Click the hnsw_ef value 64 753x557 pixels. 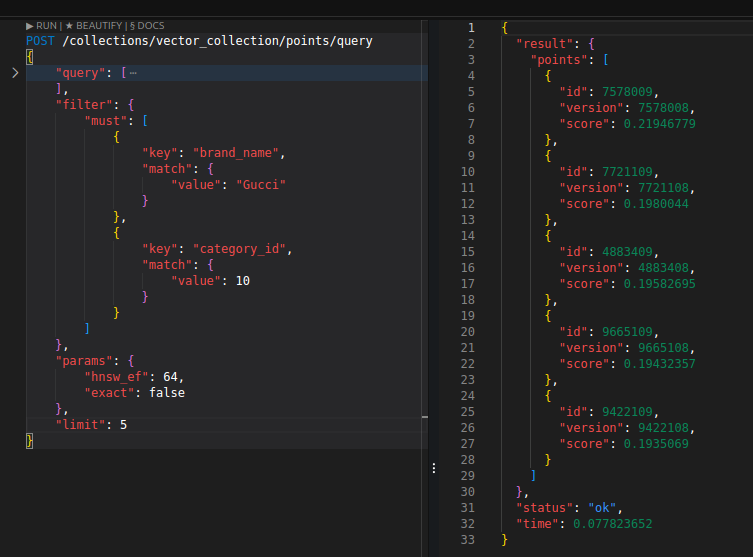click(x=170, y=377)
